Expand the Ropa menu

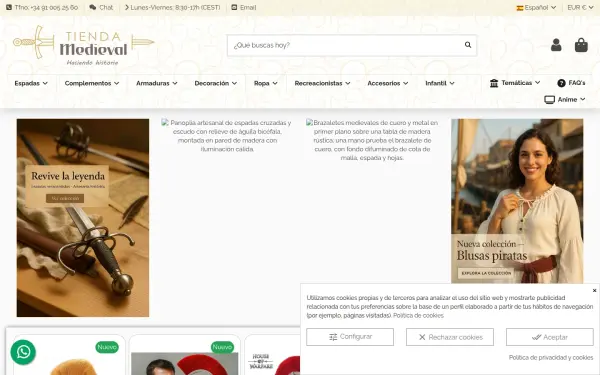tap(266, 83)
